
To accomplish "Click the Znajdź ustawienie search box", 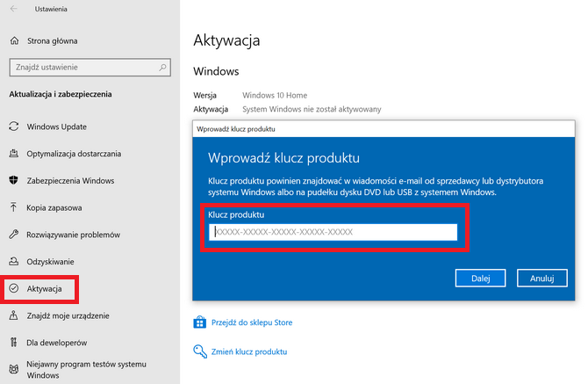I will (90, 67).
